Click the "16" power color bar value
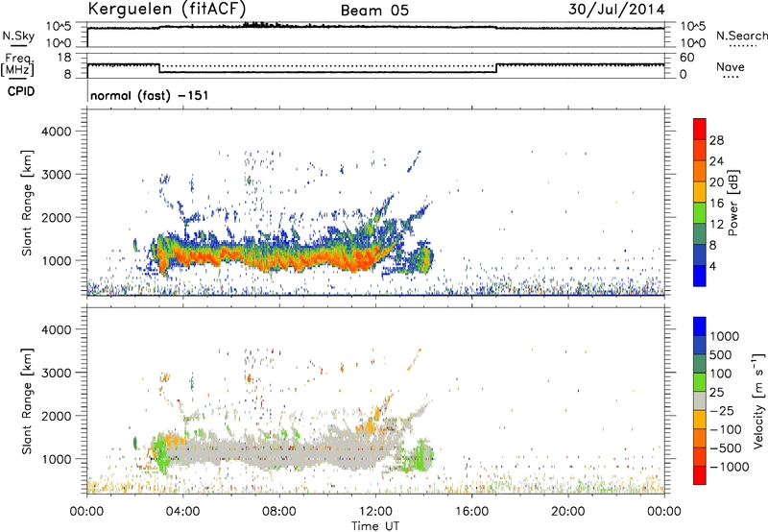This screenshot has width=768, height=532. pyautogui.click(x=716, y=204)
